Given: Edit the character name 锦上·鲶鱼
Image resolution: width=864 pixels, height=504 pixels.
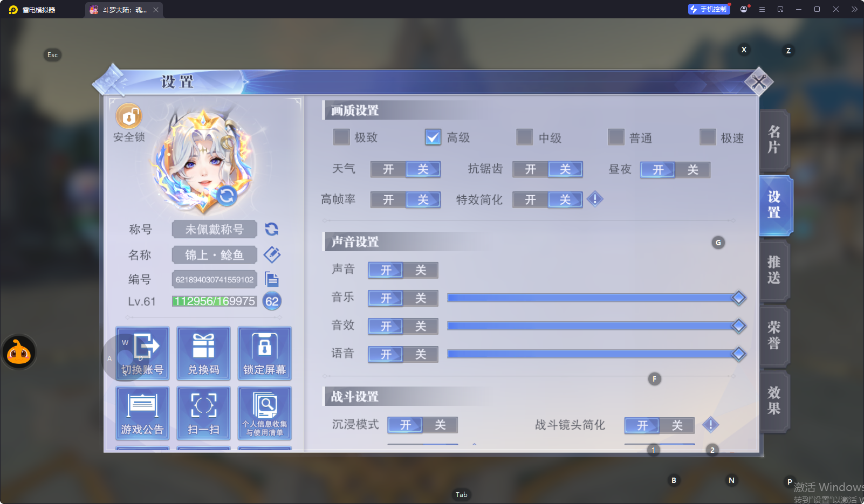Looking at the screenshot, I should (x=272, y=254).
